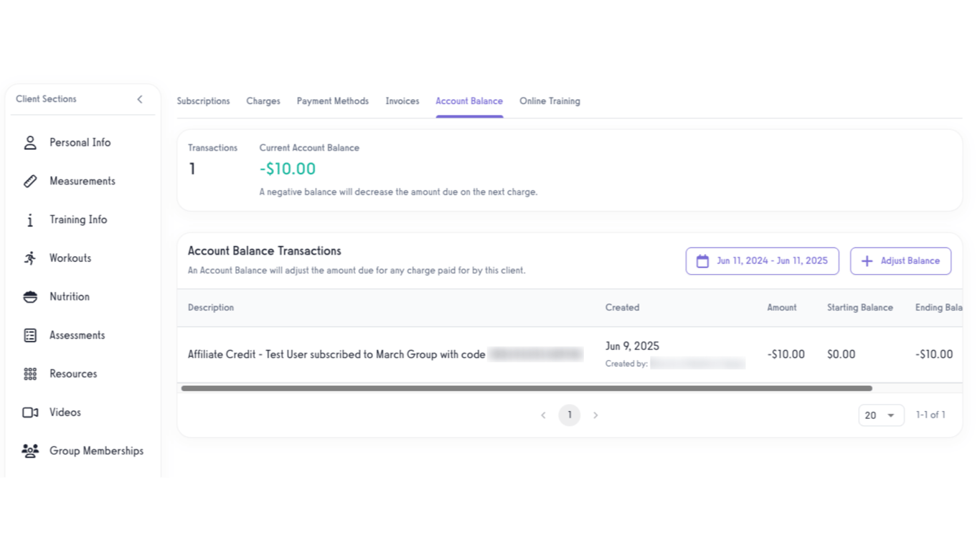Click the Measurements pencil icon
The height and width of the screenshot is (551, 980).
tap(30, 181)
